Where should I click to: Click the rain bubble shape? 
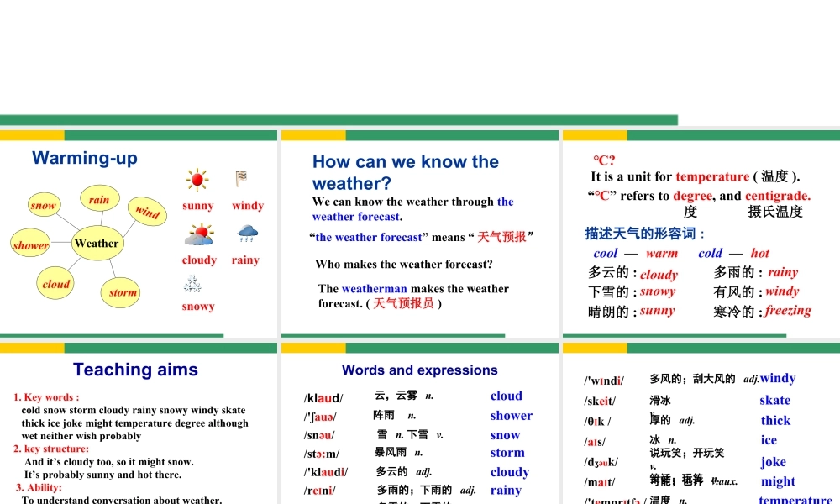pos(99,198)
